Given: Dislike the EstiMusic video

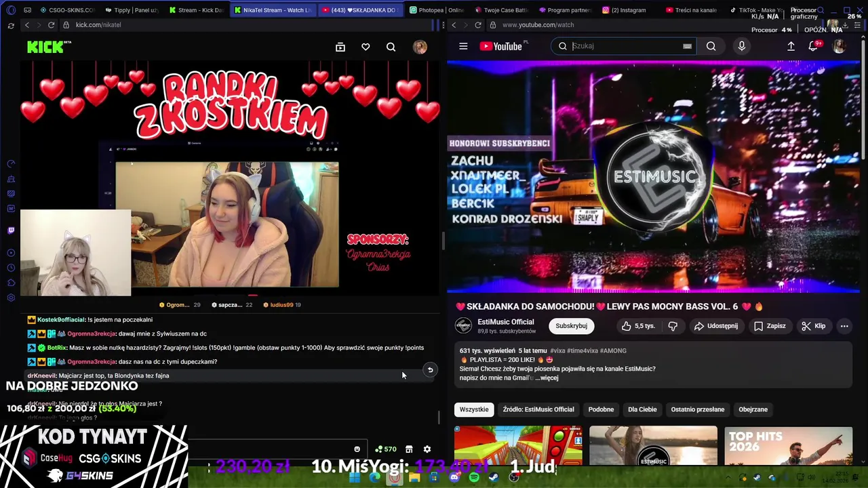Looking at the screenshot, I should [x=673, y=326].
